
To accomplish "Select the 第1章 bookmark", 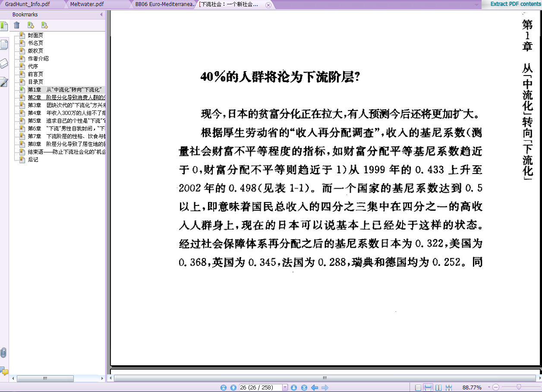I will tap(64, 90).
